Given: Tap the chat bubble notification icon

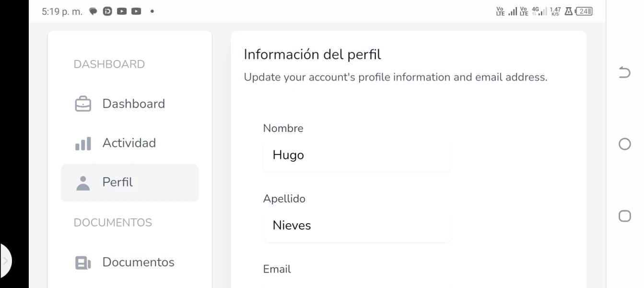Looking at the screenshot, I should coord(94,12).
